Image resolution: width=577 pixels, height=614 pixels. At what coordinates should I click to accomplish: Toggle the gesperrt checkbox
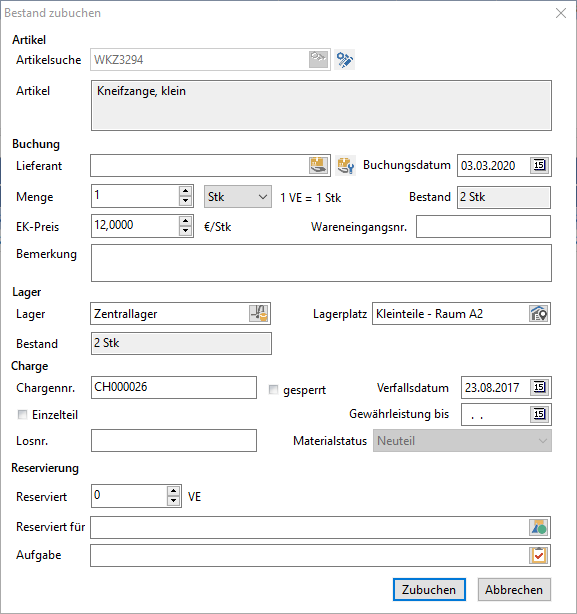click(273, 390)
